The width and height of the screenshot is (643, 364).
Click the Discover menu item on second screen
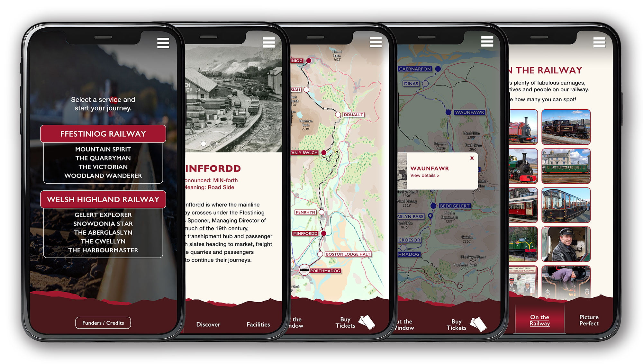pyautogui.click(x=208, y=323)
